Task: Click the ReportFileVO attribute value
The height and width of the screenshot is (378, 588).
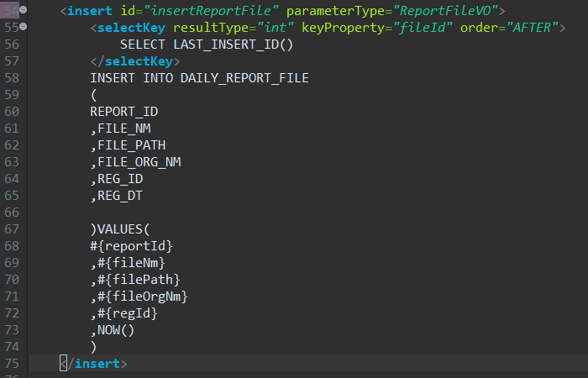Action: (445, 11)
